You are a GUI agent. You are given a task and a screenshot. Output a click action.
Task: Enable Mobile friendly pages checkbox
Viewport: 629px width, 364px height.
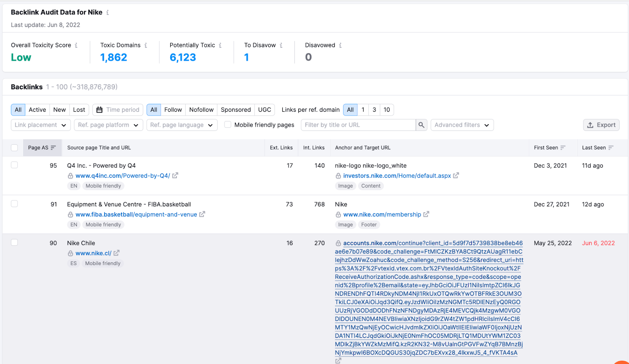coord(228,125)
